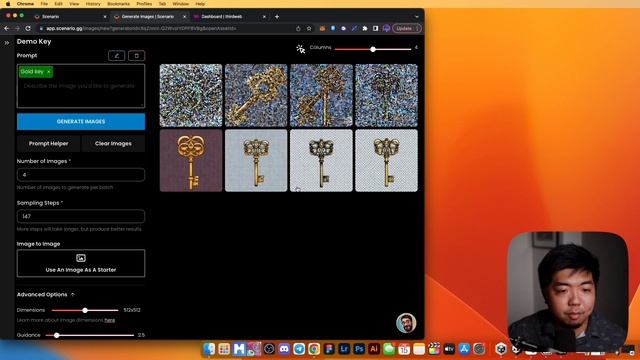Open the Profiles menu
The height and width of the screenshot is (360, 640).
pyautogui.click(x=144, y=4)
